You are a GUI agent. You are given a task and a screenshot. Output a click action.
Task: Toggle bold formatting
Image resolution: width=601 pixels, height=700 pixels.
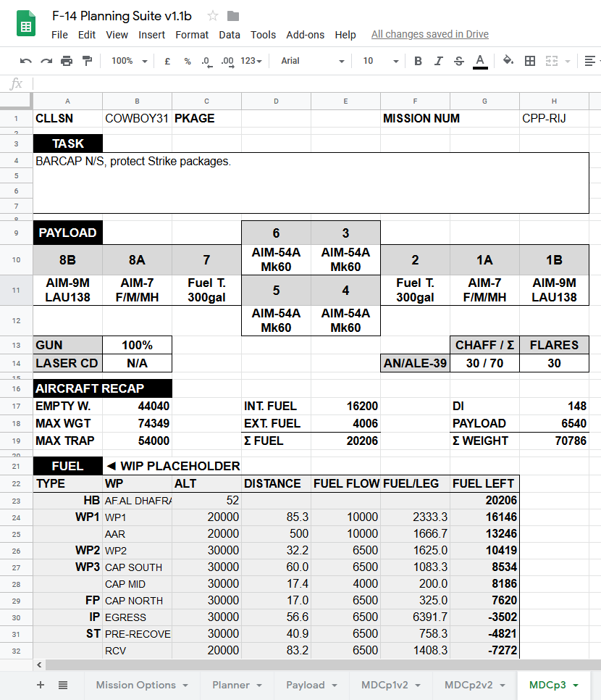coord(418,61)
